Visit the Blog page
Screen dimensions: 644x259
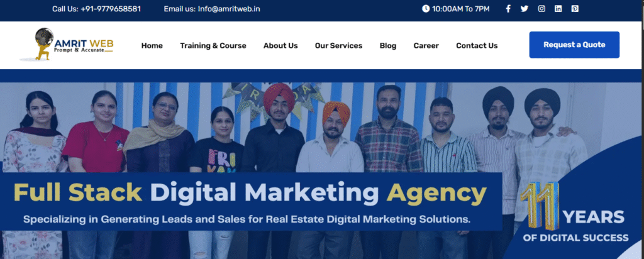387,45
